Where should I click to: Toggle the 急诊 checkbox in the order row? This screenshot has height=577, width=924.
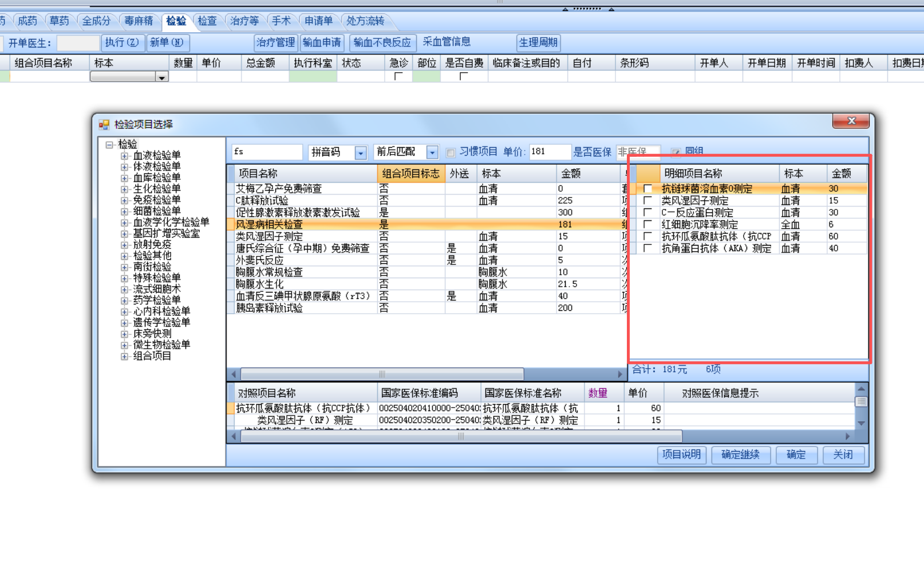click(x=398, y=76)
